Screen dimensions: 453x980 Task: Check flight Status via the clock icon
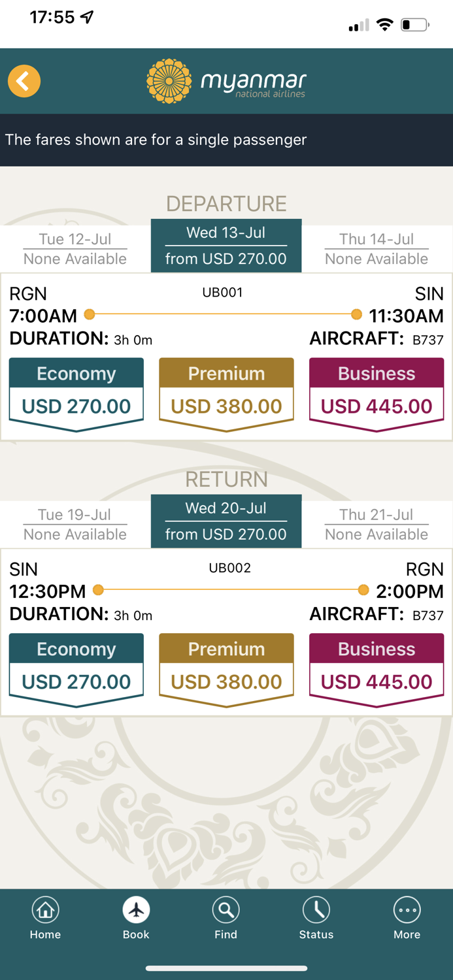316,909
